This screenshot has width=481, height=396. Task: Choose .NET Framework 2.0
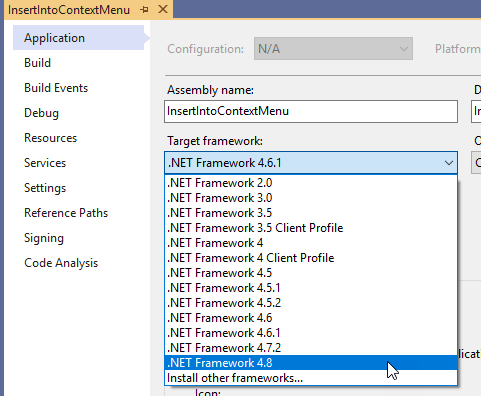311,183
